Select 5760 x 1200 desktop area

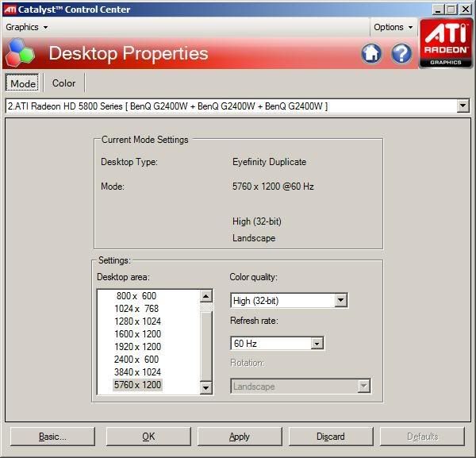coord(137,385)
